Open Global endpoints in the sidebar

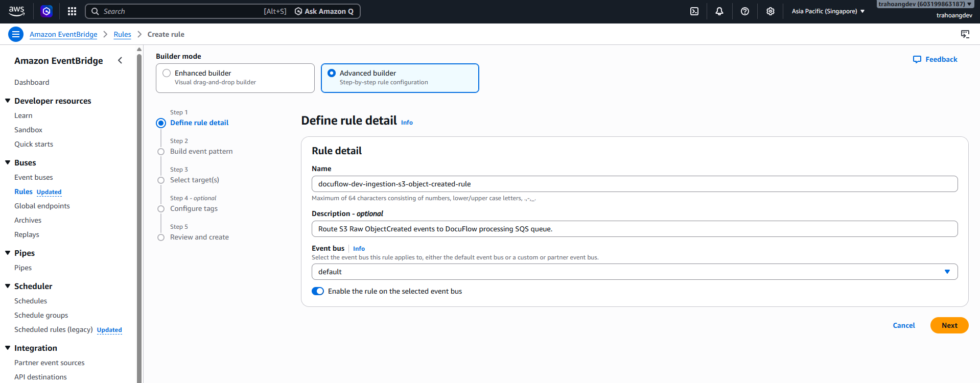tap(42, 206)
